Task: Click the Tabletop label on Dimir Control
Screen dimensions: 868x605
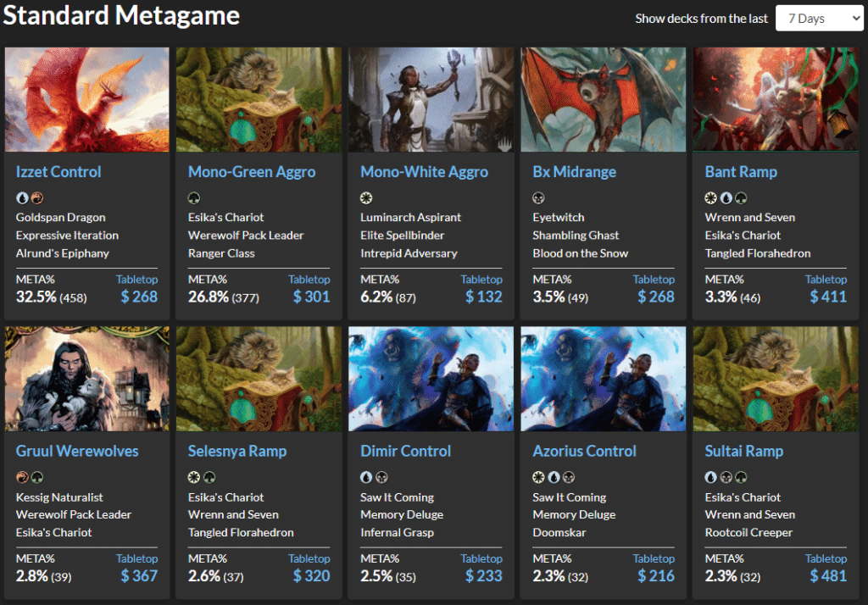Action: (x=481, y=558)
